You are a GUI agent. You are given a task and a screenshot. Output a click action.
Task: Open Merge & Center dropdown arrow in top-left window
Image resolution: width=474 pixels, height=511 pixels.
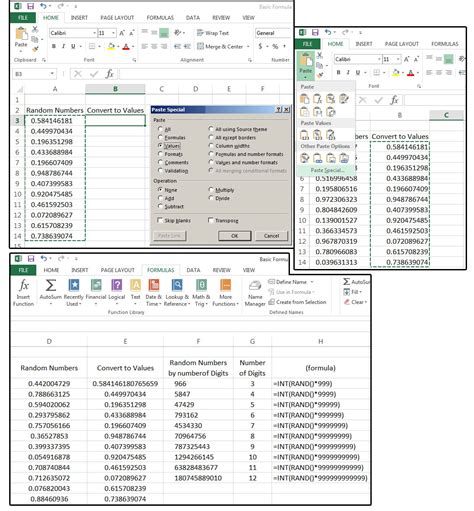(248, 46)
